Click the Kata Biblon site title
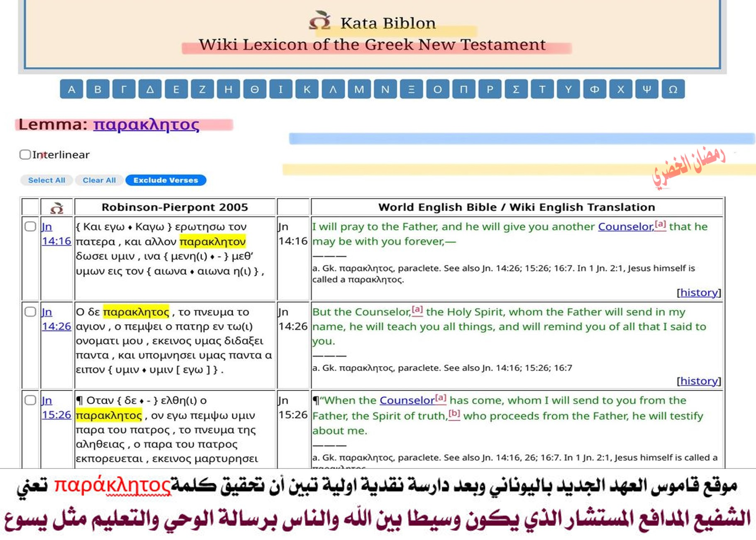The width and height of the screenshot is (756, 540). (x=388, y=23)
